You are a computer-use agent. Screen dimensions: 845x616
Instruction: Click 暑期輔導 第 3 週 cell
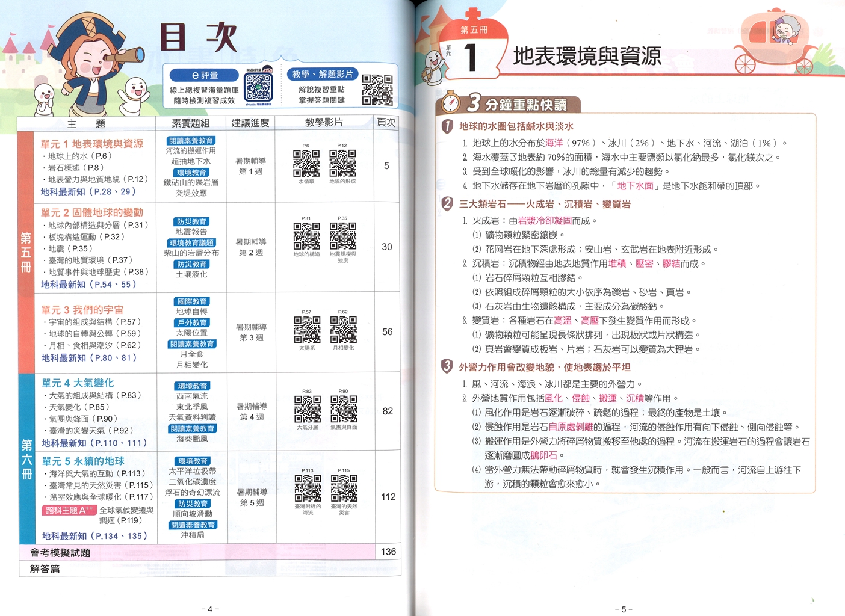tap(251, 332)
